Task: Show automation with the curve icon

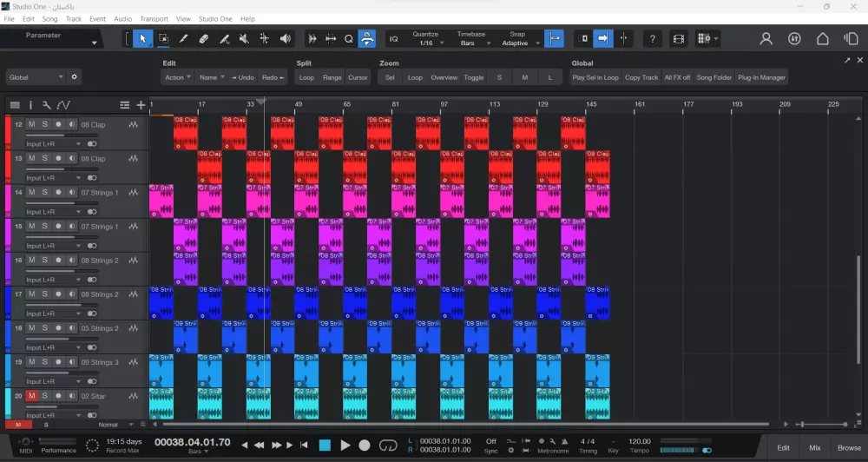Action: (63, 105)
